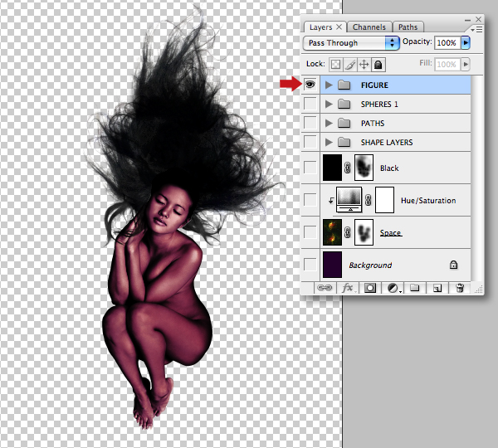Expand the PATHS group triangle

tap(329, 123)
